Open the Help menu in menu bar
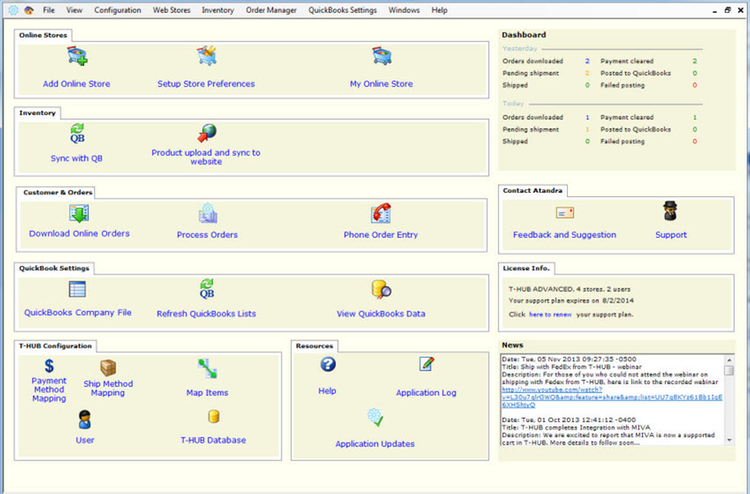This screenshot has height=494, width=750. [x=440, y=10]
